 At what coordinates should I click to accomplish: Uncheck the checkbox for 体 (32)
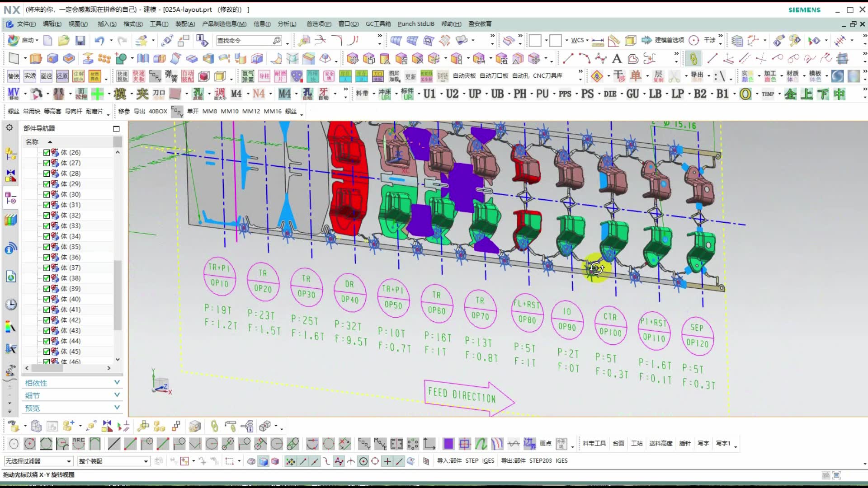(47, 216)
